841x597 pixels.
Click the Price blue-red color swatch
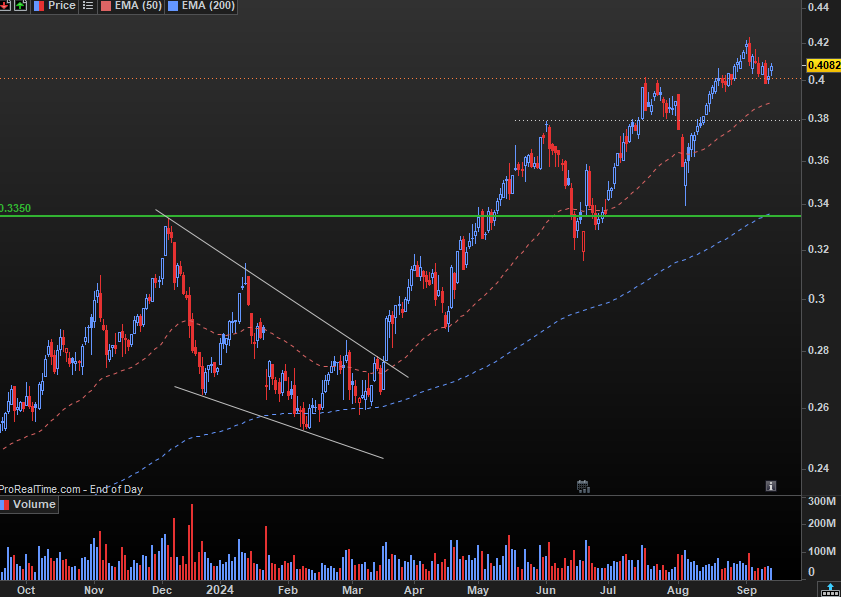(39, 6)
